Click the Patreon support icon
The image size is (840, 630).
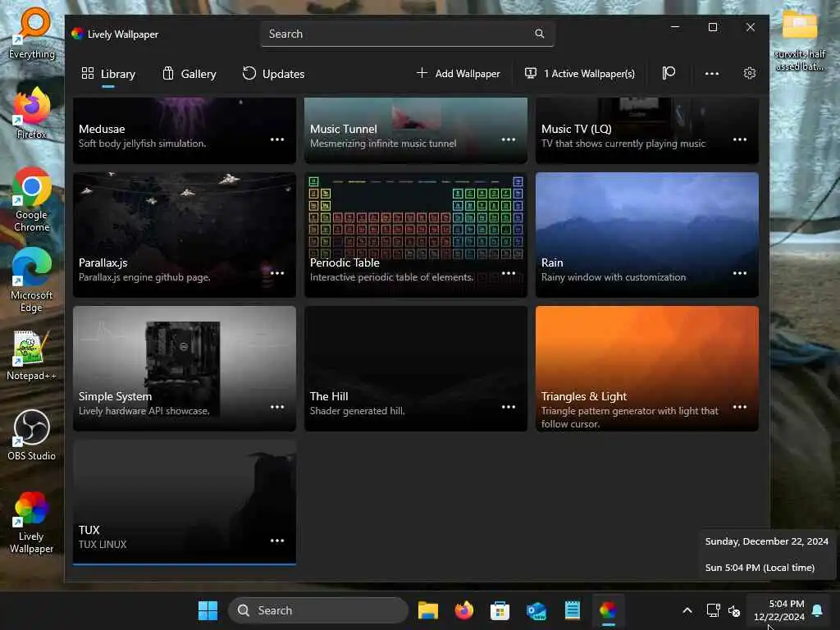(x=669, y=73)
